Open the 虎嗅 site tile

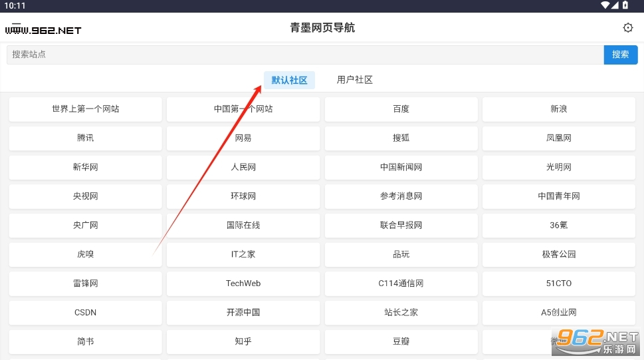[x=86, y=254]
